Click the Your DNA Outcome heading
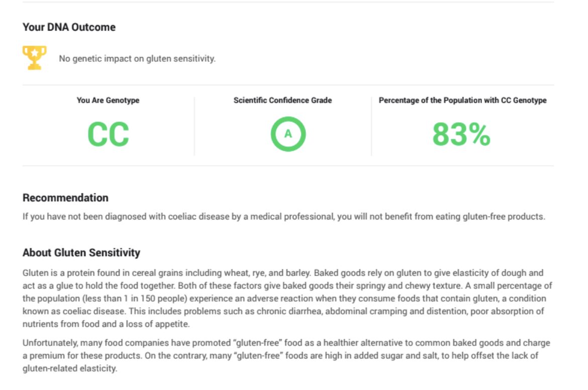Image resolution: width=588 pixels, height=390 pixels. pyautogui.click(x=69, y=27)
